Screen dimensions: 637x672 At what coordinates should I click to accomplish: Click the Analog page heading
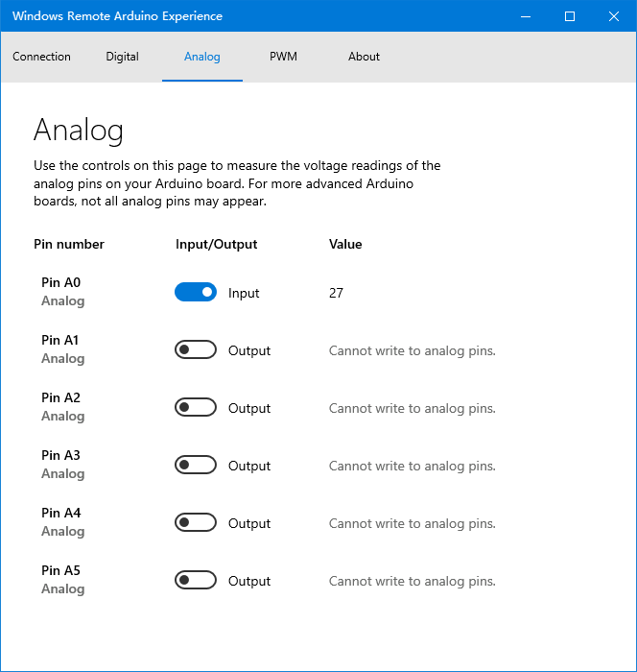coord(79,130)
